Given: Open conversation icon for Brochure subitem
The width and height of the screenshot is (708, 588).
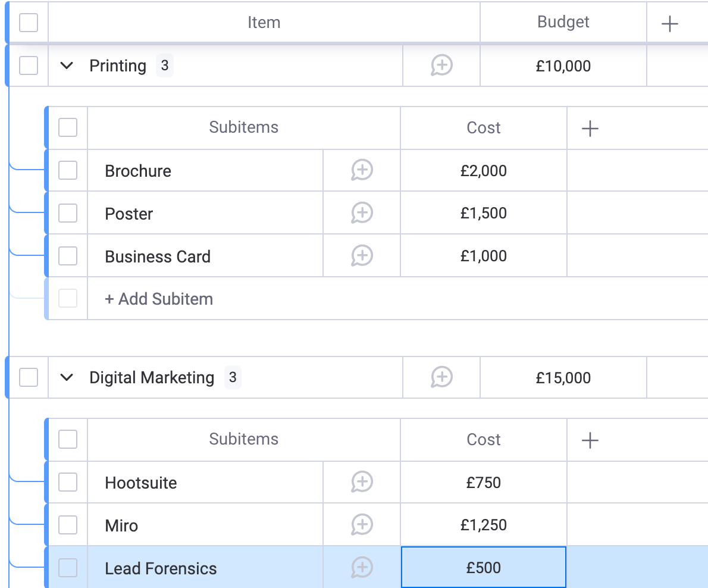Looking at the screenshot, I should (362, 171).
